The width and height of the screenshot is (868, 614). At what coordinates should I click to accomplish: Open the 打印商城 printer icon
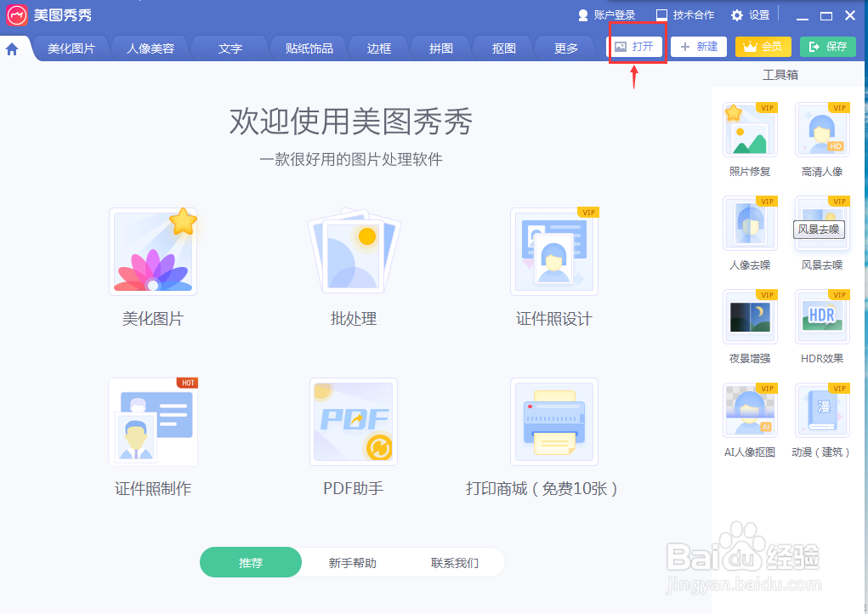[x=554, y=422]
